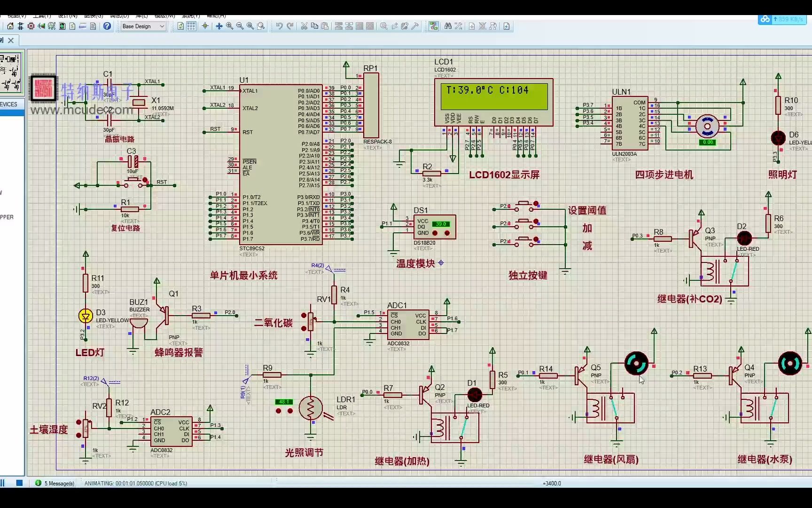Open the Home page icon
Viewport: 812px width, 508px height.
coord(10,26)
